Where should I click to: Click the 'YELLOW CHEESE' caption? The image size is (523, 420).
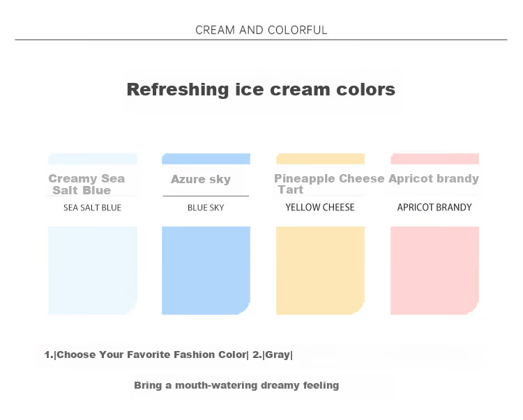[320, 207]
